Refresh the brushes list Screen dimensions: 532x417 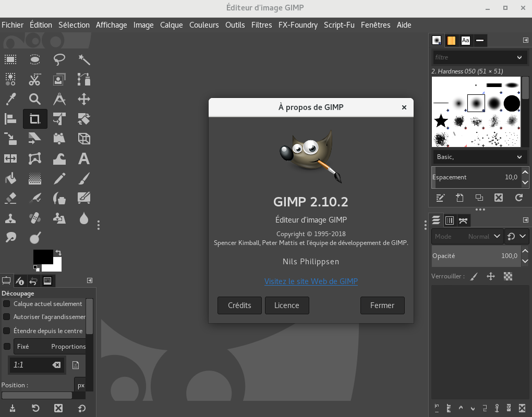coord(518,198)
